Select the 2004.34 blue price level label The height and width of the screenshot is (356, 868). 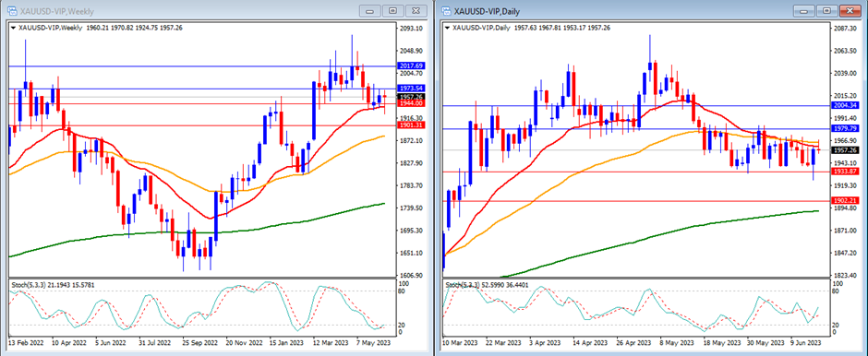coord(844,105)
